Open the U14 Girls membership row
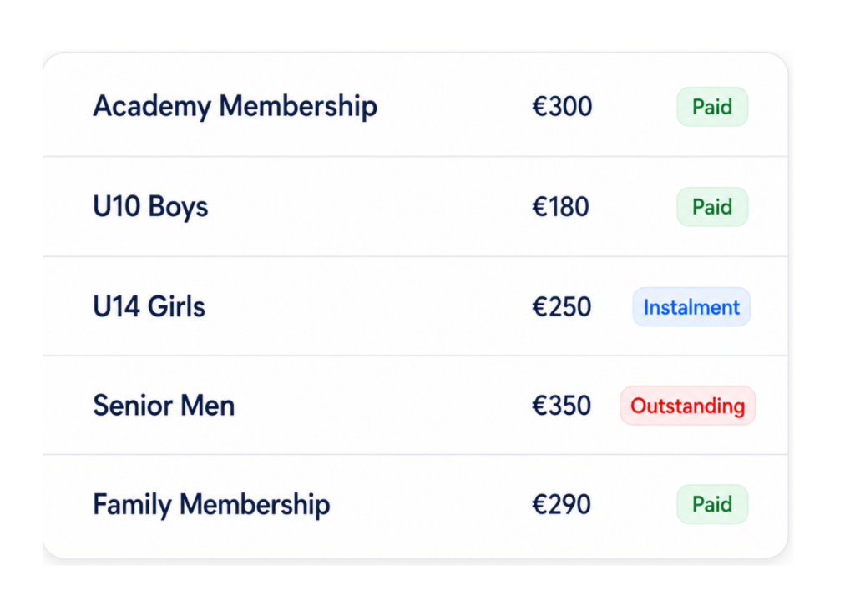This screenshot has width=855, height=616. coord(416,306)
